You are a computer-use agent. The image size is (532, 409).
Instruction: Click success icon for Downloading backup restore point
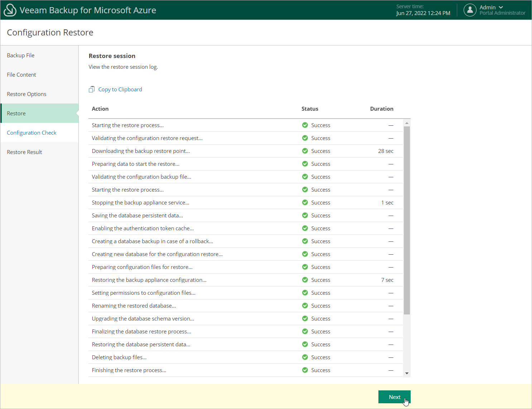click(x=305, y=151)
